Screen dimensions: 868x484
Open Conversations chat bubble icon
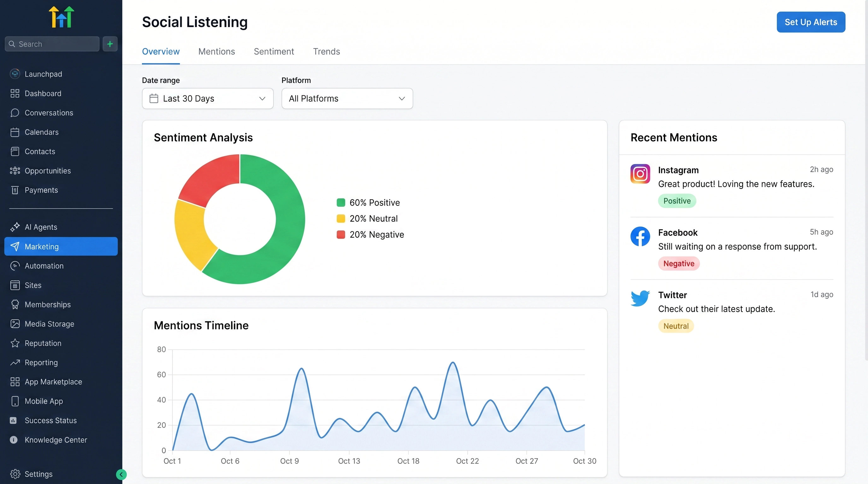point(15,113)
